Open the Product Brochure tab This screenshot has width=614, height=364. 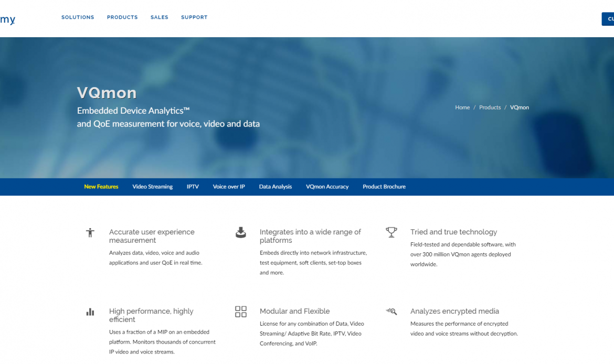(x=384, y=187)
